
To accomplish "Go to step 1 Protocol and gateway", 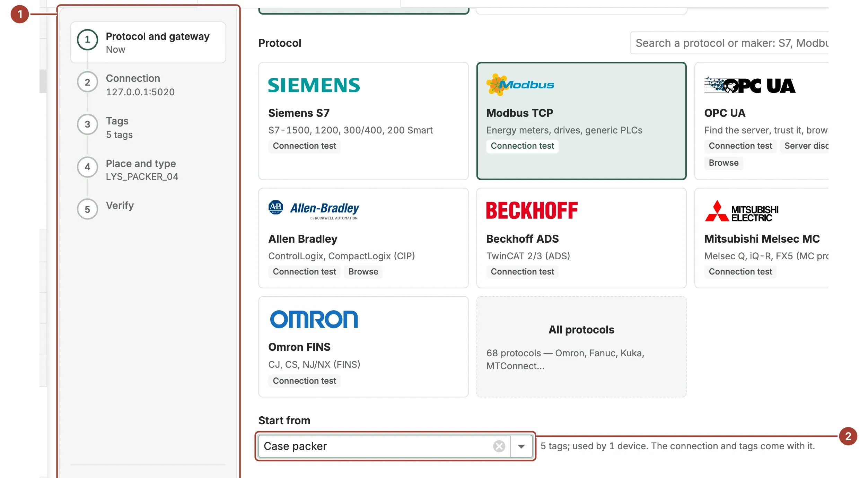I will [x=148, y=42].
